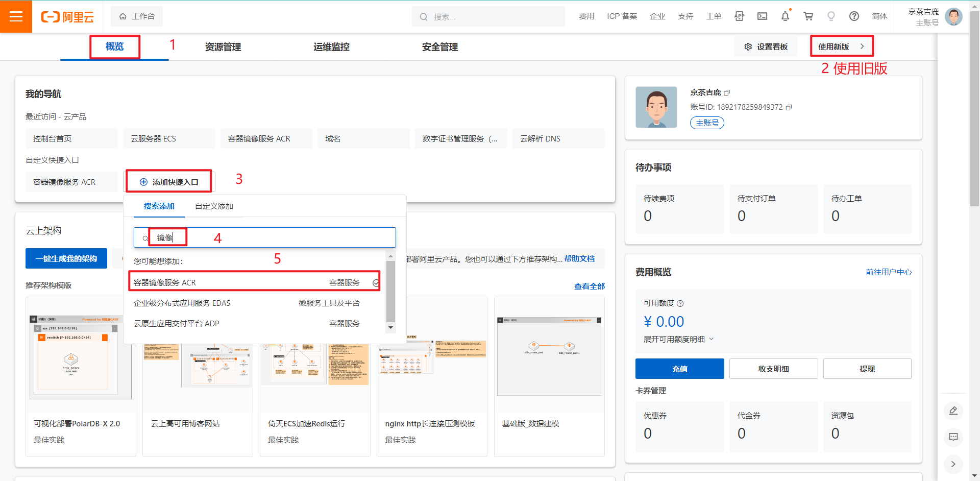The width and height of the screenshot is (980, 481).
Task: Open the 企业 menu
Action: (x=657, y=16)
